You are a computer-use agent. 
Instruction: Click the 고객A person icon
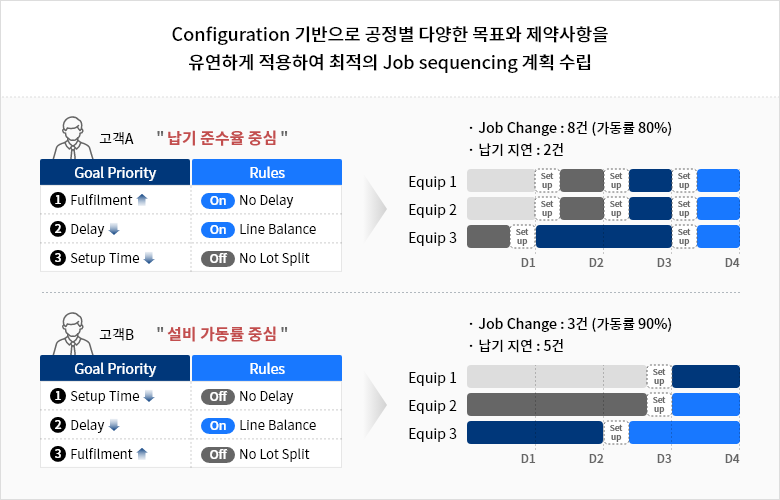(x=73, y=138)
